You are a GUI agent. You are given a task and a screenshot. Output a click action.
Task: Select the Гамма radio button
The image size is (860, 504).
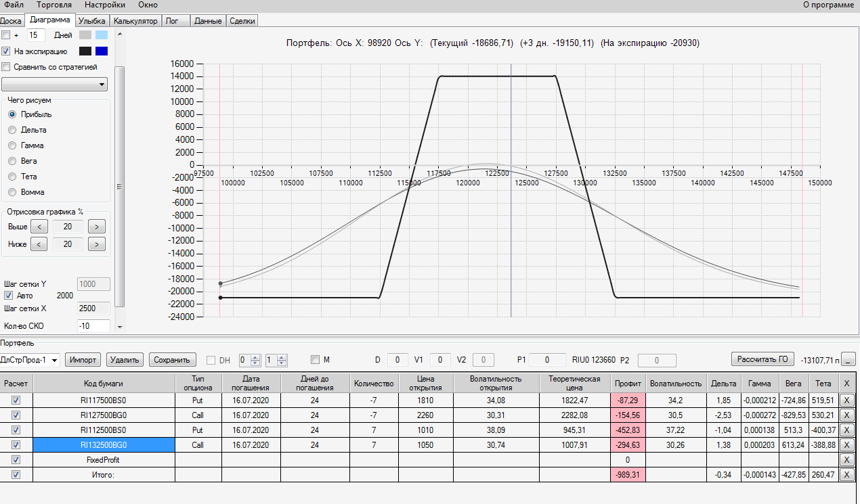point(12,145)
